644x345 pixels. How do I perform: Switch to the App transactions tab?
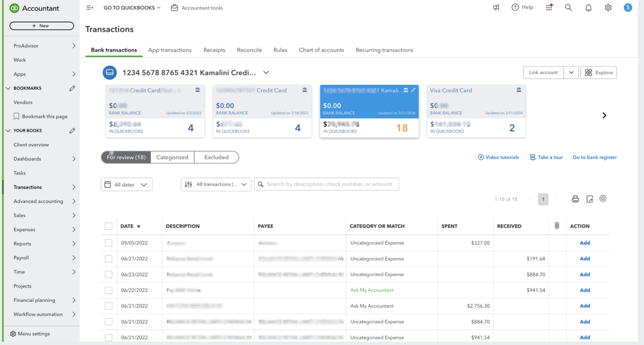point(170,50)
